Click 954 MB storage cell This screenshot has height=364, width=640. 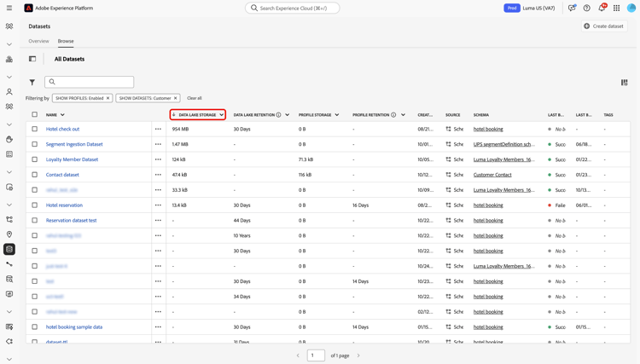(x=180, y=130)
